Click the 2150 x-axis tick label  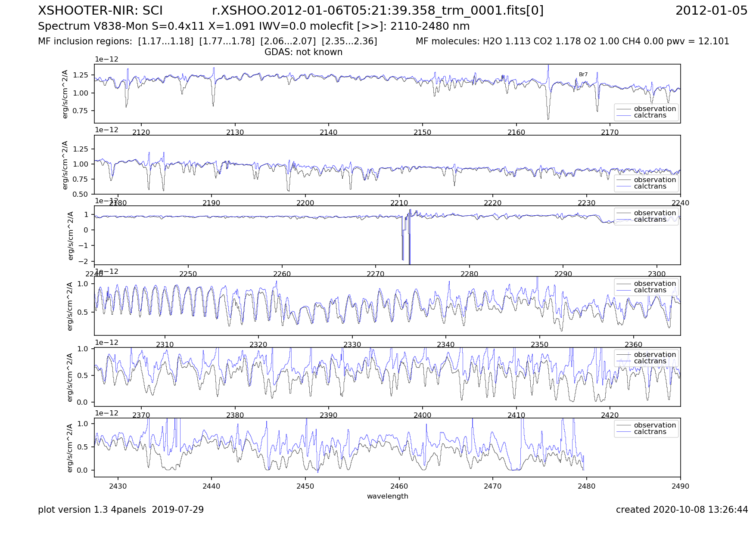pos(422,132)
